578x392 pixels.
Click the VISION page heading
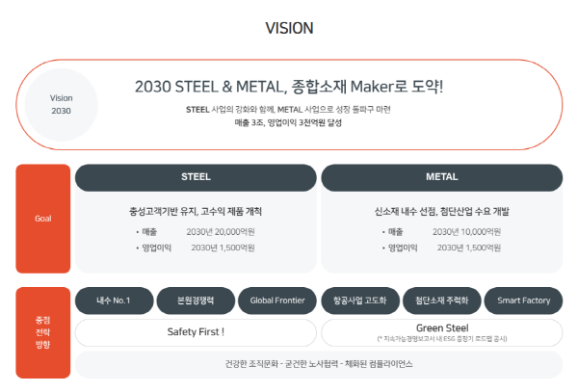pyautogui.click(x=289, y=28)
